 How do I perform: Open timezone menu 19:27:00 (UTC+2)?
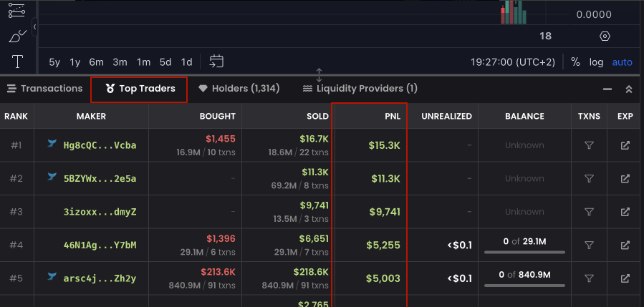pos(513,62)
